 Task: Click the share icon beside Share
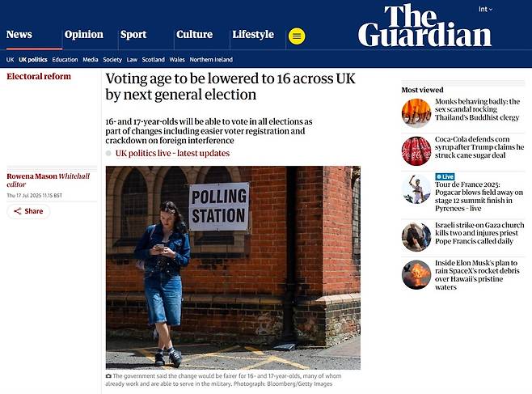coord(17,211)
